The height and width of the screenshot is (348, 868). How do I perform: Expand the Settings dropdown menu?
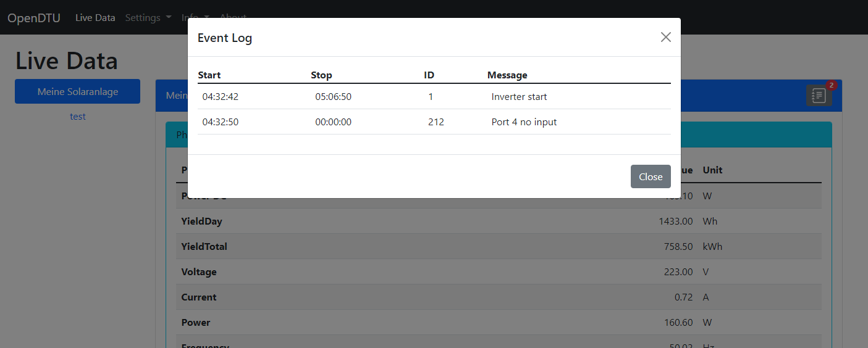coord(148,17)
